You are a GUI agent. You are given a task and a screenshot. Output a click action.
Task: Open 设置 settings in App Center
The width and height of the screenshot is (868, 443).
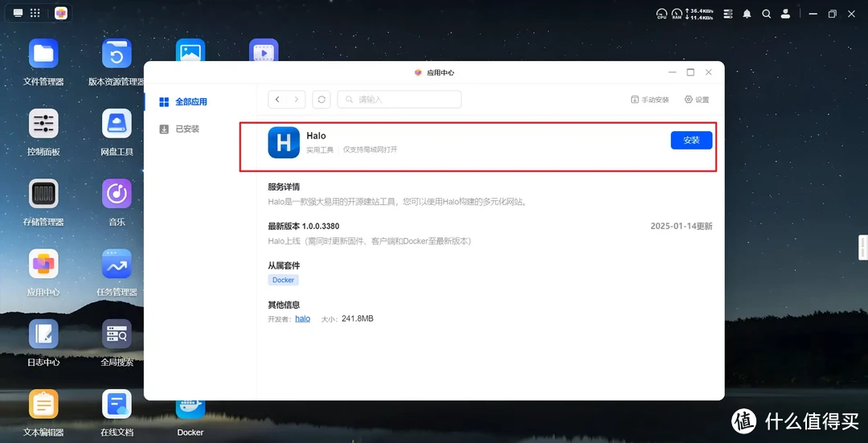click(x=697, y=100)
